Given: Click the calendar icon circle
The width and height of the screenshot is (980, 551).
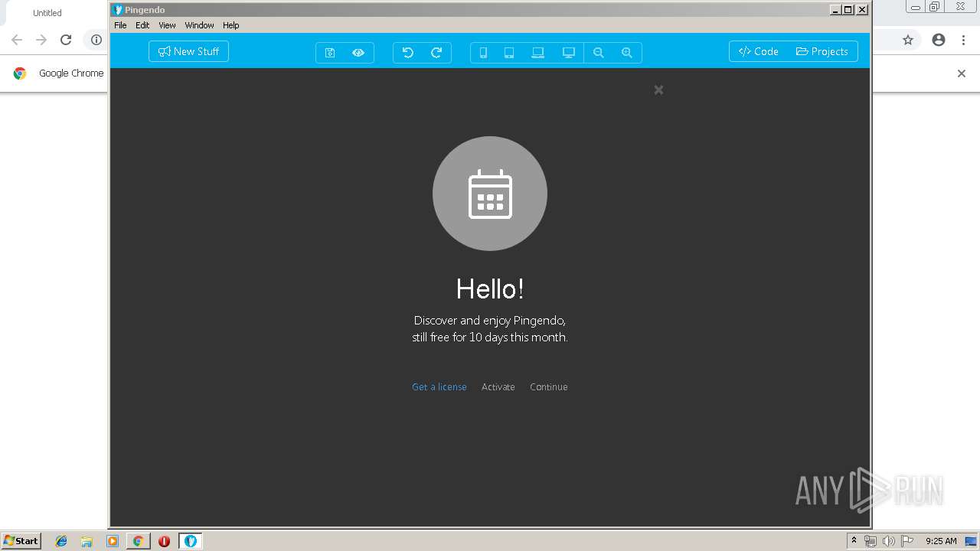Looking at the screenshot, I should 490,194.
